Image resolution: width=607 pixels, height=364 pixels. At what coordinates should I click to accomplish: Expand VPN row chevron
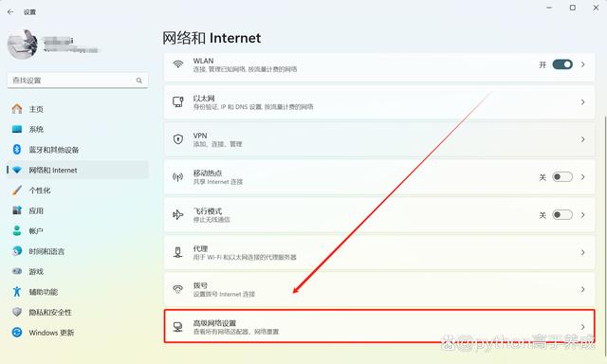coord(582,139)
